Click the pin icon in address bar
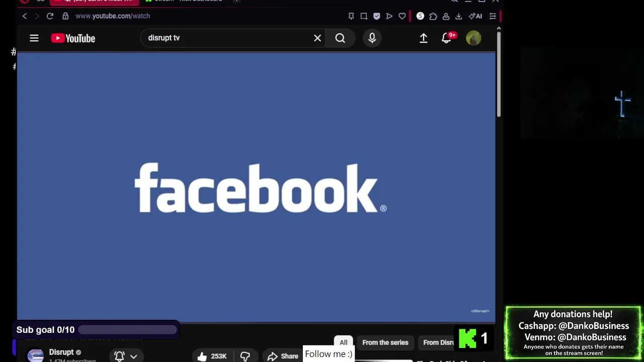 tap(351, 16)
